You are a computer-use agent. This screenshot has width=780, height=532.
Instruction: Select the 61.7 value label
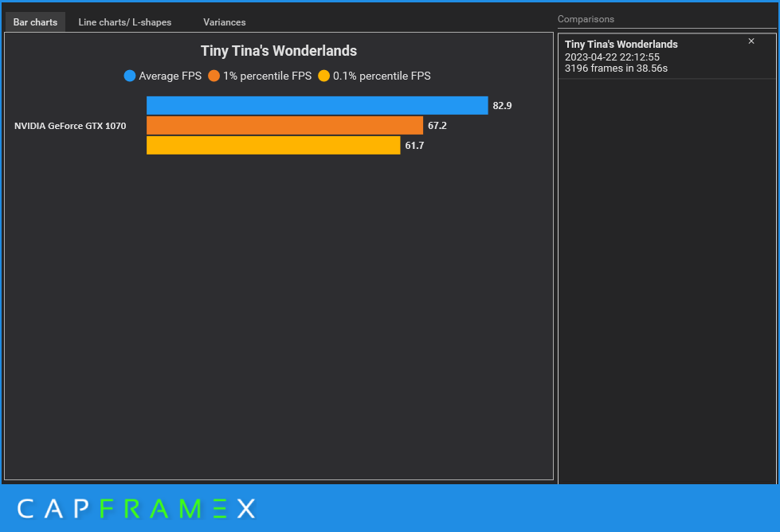[414, 145]
